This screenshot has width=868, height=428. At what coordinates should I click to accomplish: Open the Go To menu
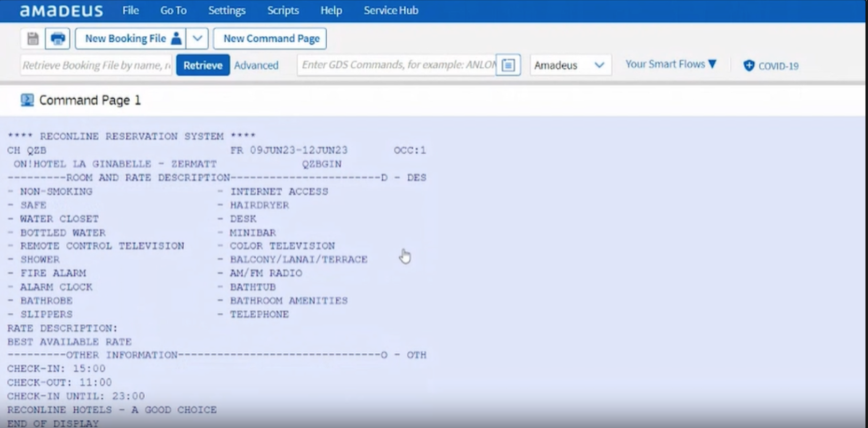(x=173, y=10)
